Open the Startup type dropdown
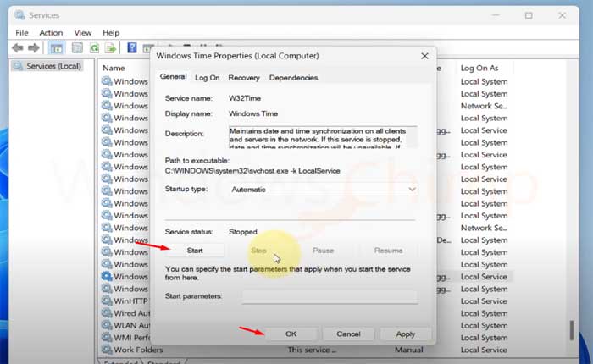 [x=324, y=190]
